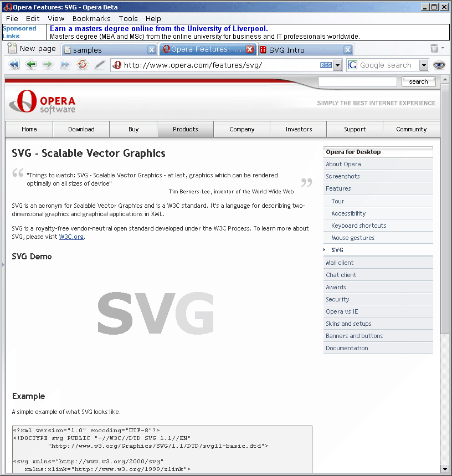Open the Download navigation tab

coord(81,129)
